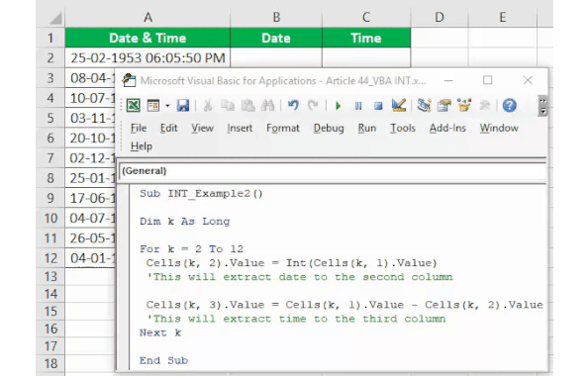The image size is (588, 376).
Task: Maximize the Visual Basic window
Action: point(487,80)
